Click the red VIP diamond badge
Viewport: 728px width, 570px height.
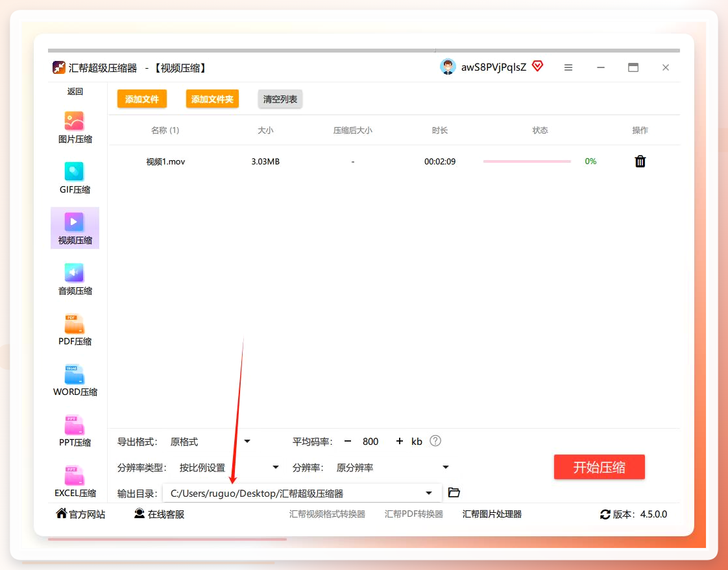point(537,66)
